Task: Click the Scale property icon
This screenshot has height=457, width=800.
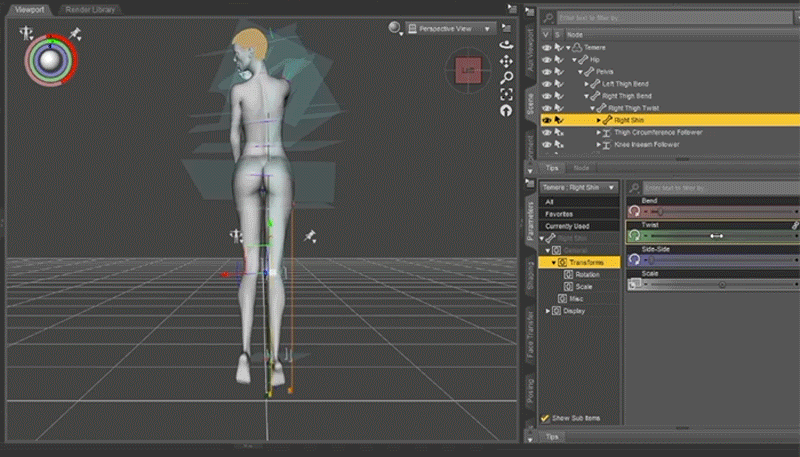Action: click(x=634, y=284)
